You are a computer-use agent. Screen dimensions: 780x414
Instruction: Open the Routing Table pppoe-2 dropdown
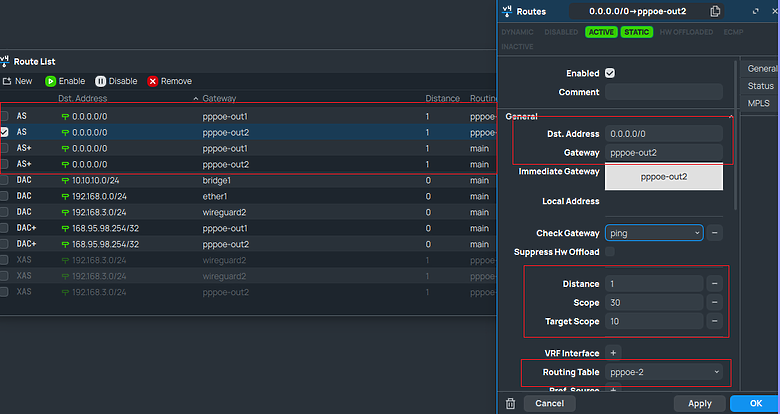[664, 372]
